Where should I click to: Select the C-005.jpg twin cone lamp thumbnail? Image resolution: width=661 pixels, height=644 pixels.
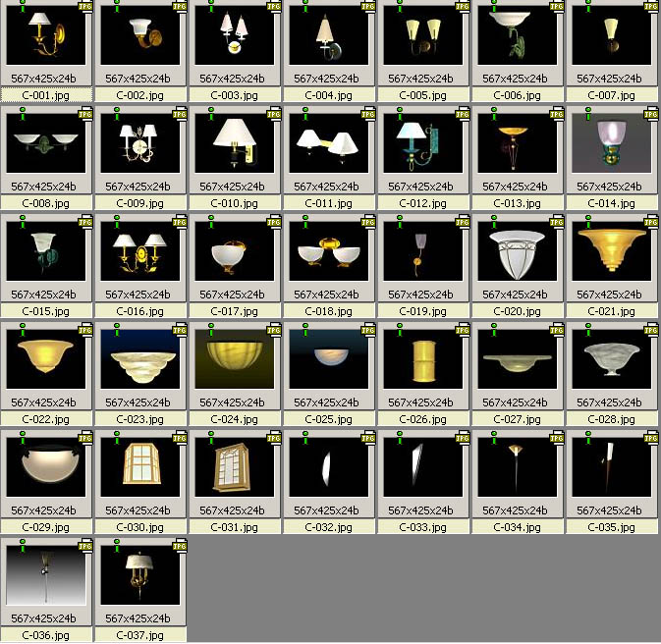point(423,35)
